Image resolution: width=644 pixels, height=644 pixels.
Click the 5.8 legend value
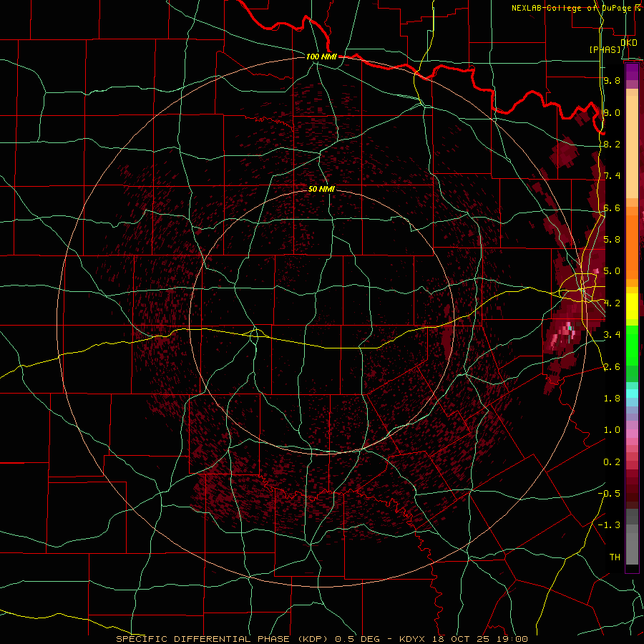[612, 239]
